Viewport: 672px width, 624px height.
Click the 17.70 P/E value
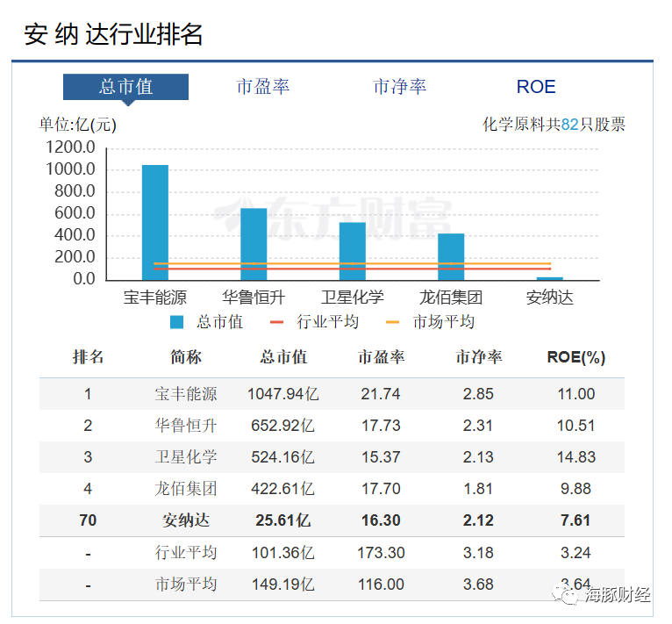(381, 489)
